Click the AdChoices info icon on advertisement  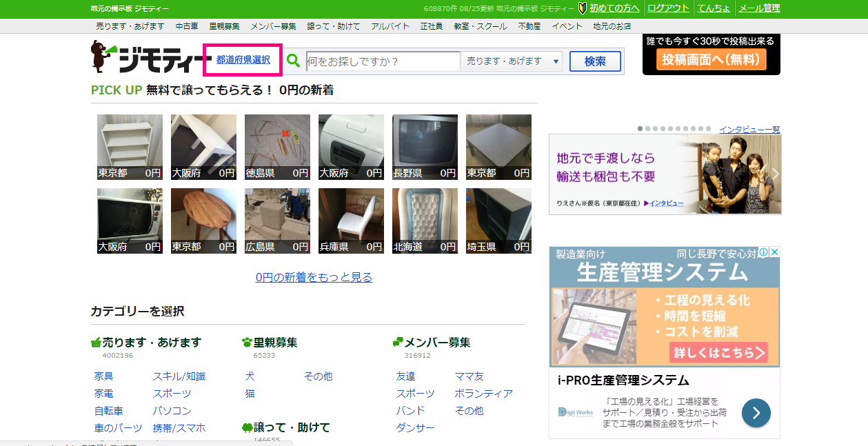pos(764,252)
